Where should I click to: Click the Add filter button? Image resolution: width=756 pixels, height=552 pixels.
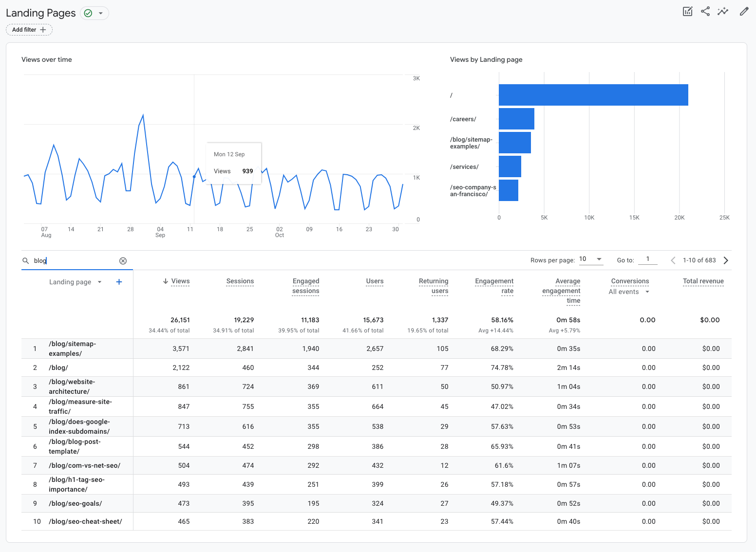coord(29,30)
